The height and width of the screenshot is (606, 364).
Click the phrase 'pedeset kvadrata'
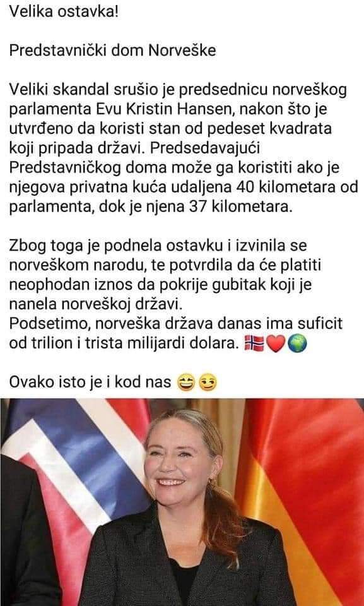[x=269, y=129]
